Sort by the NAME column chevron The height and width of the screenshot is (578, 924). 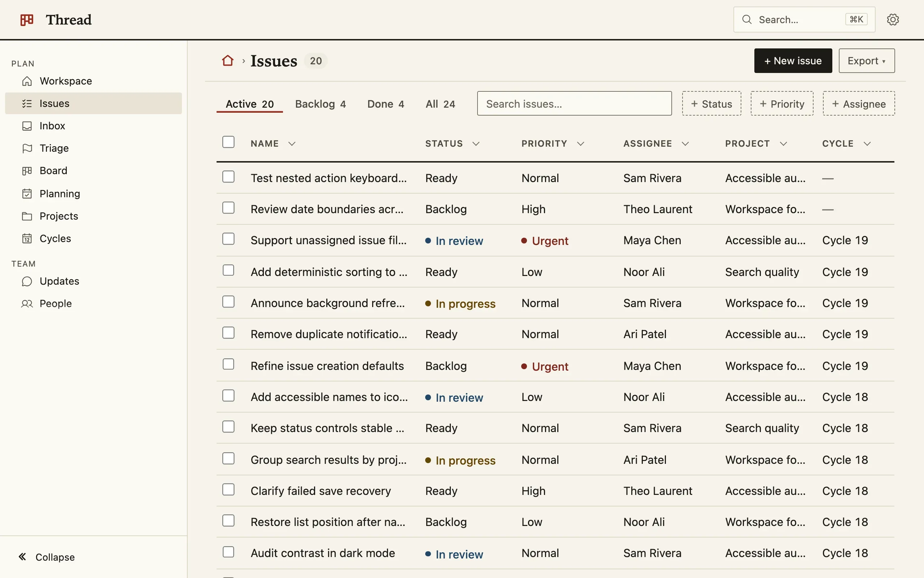pos(292,144)
